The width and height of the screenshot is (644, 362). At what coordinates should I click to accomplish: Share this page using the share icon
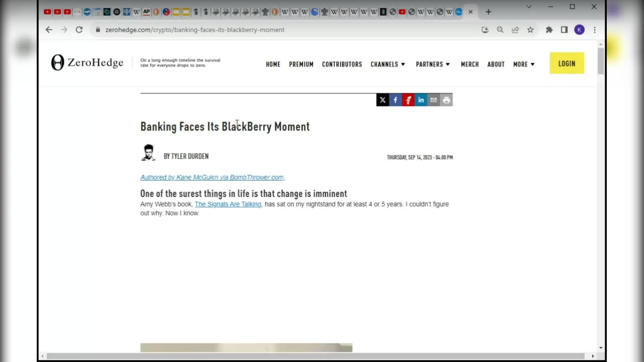[x=515, y=30]
